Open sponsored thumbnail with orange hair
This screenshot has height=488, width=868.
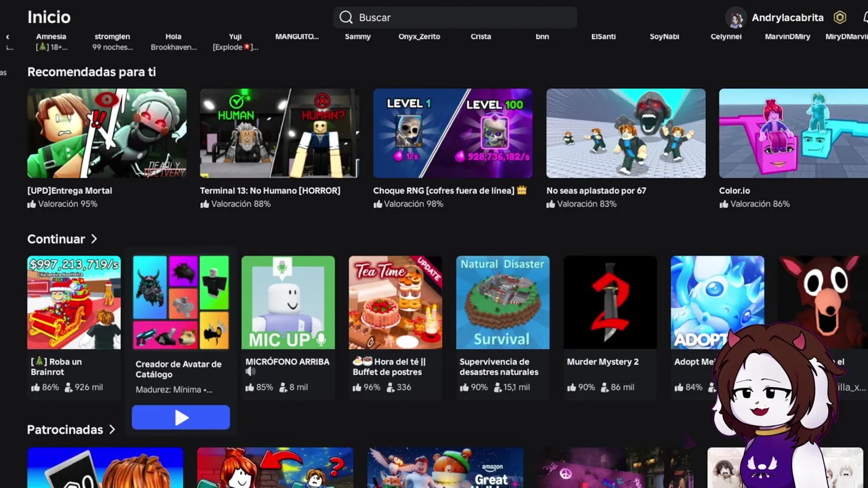[x=105, y=468]
